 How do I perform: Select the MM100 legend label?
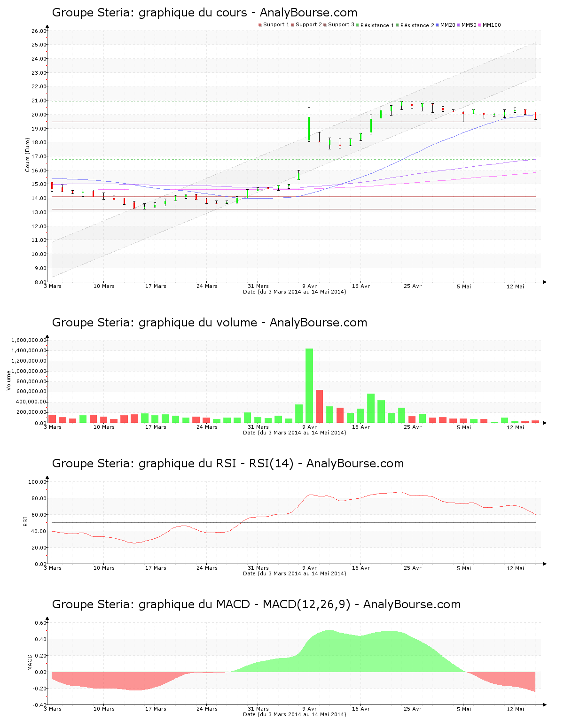(x=492, y=25)
